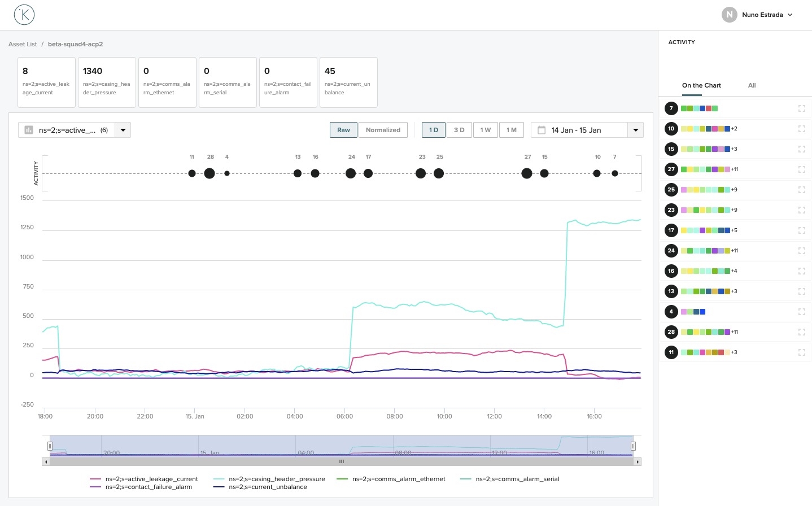This screenshot has width=812, height=506.
Task: Toggle the casing_header_pressure legend series
Action: pos(277,479)
